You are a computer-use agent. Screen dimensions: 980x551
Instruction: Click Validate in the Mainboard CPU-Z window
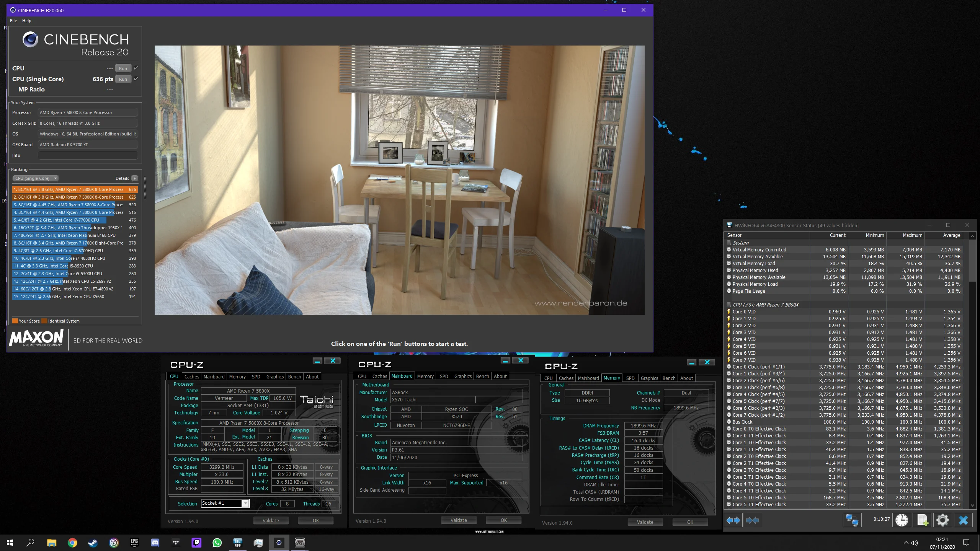[459, 520]
